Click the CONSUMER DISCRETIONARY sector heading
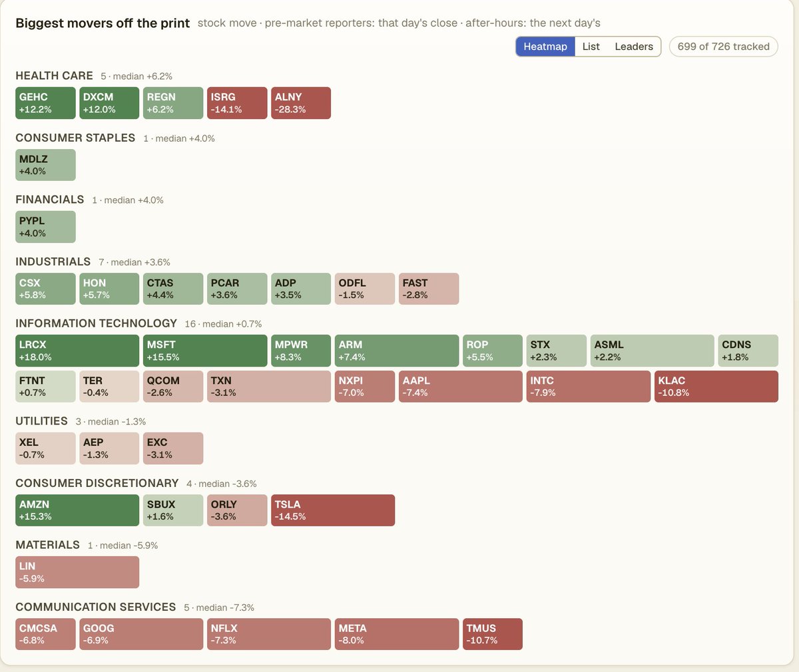 [x=97, y=483]
